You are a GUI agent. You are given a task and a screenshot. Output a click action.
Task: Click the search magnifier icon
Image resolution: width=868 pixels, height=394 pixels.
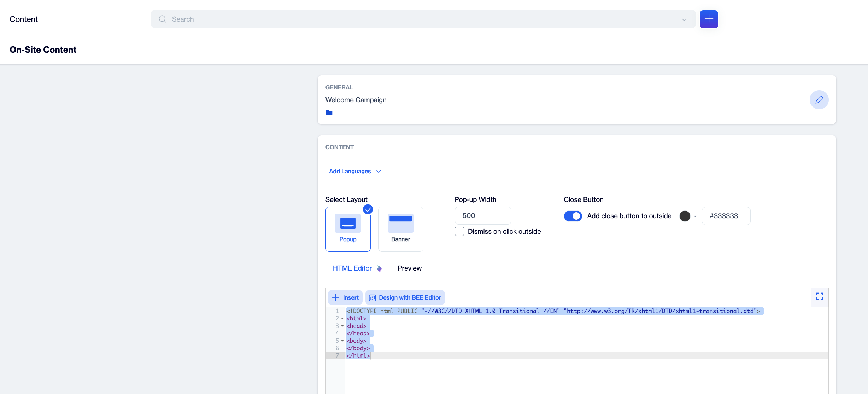(x=163, y=19)
